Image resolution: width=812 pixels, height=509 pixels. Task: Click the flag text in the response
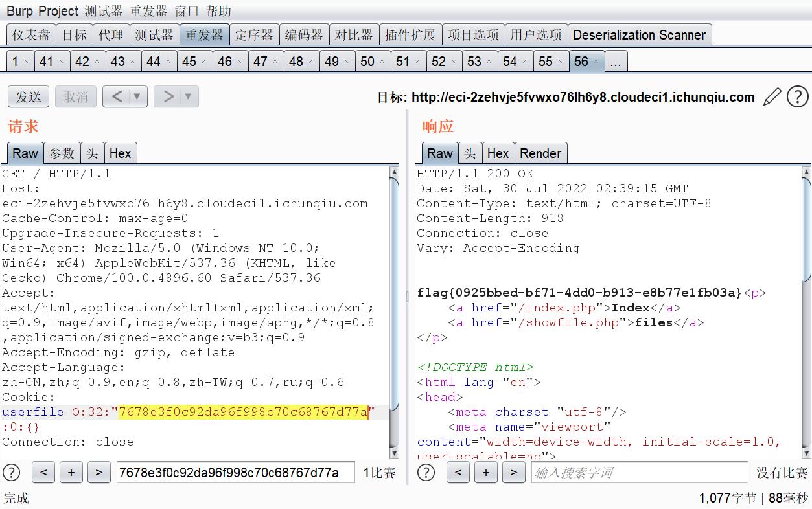[x=579, y=293]
